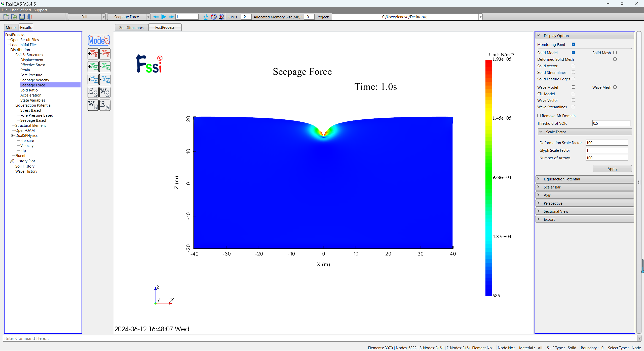Viewport: 644px width, 351px height.
Task: Enable the Solid Streamlines checkbox
Action: [x=573, y=72]
